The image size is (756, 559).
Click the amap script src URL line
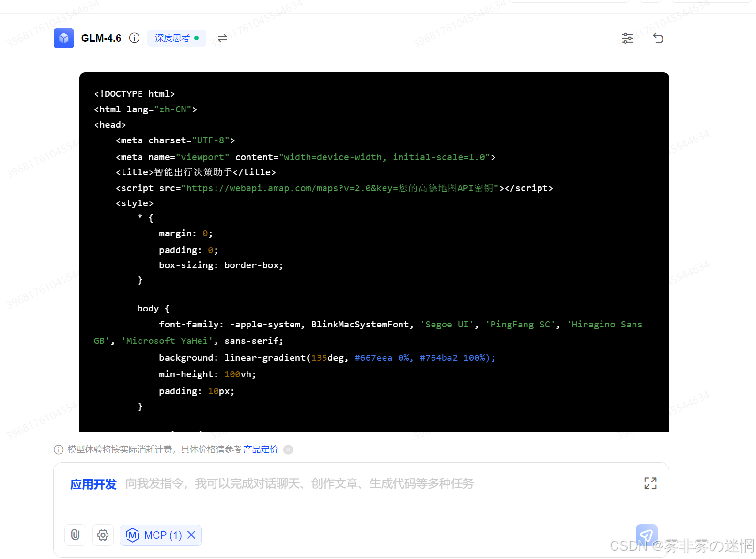click(334, 188)
